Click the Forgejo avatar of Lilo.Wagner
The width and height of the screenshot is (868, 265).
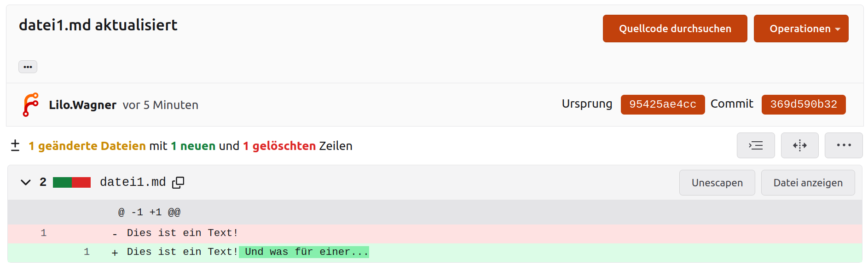31,105
